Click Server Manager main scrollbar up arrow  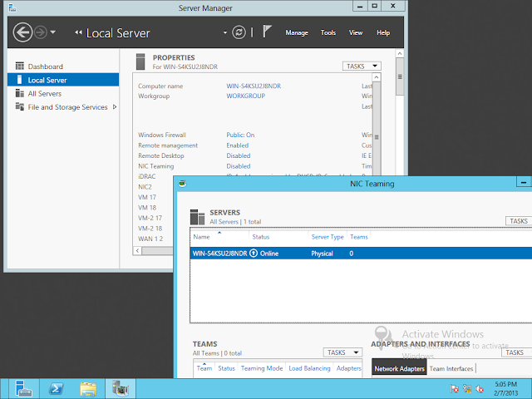click(400, 53)
